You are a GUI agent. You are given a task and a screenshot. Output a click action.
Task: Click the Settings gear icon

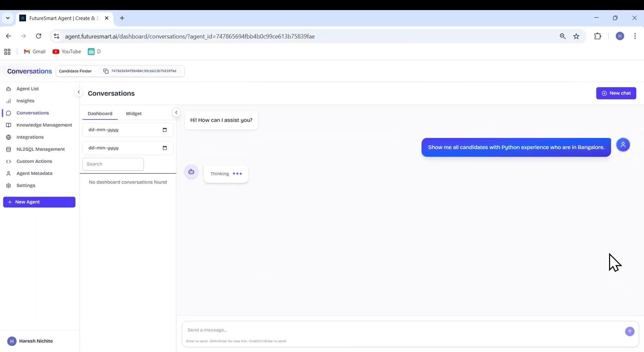[x=9, y=186]
